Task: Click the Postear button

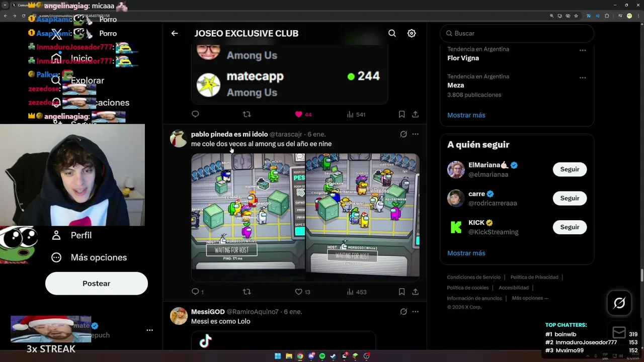Action: coord(97,284)
